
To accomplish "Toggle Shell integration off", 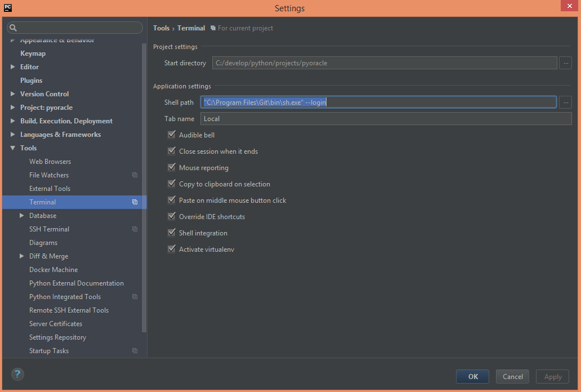I will [171, 233].
